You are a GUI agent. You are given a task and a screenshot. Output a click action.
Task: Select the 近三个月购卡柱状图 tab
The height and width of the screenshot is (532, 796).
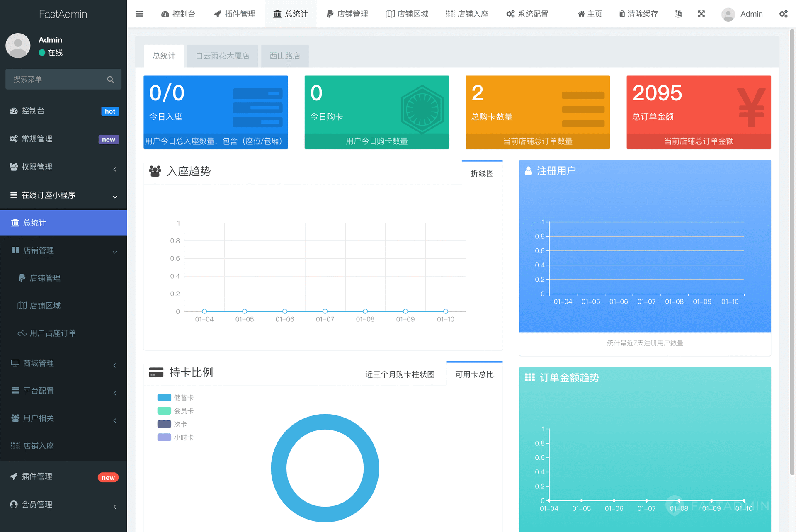pyautogui.click(x=400, y=374)
